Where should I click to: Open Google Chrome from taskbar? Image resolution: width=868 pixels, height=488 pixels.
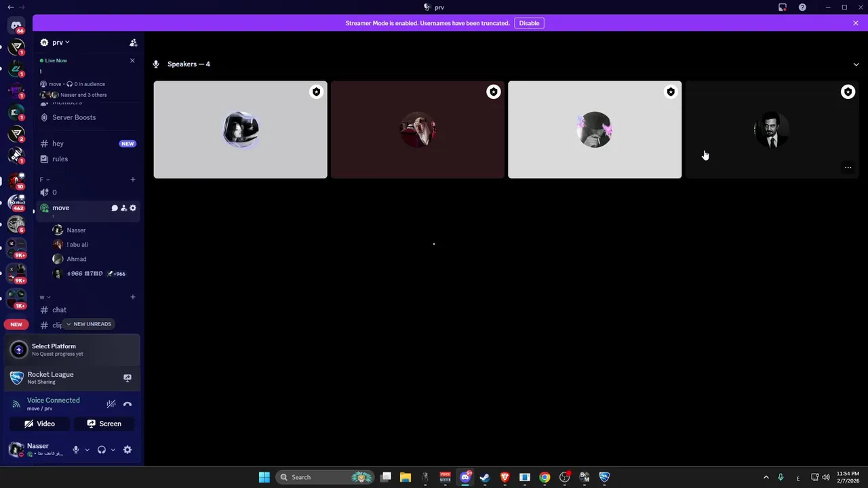pos(545,477)
